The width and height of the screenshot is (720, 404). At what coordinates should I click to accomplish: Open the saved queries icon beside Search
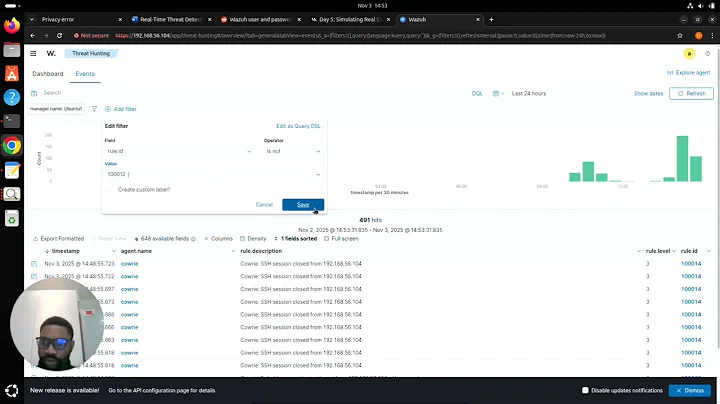(x=34, y=93)
